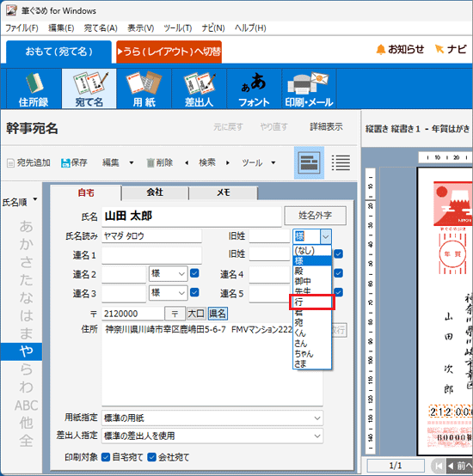Click the 〒 postal code lookup button
This screenshot has width=473, height=476.
pyautogui.click(x=175, y=314)
